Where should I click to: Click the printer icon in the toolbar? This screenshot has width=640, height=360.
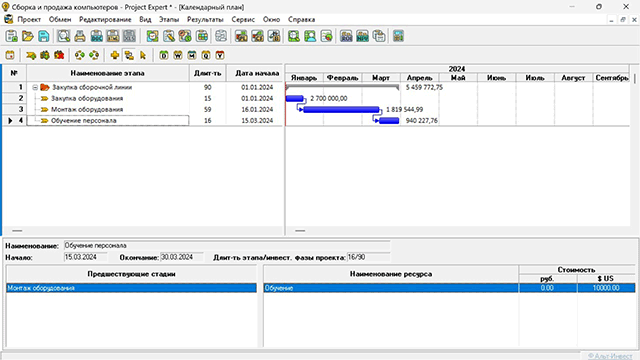click(x=80, y=36)
